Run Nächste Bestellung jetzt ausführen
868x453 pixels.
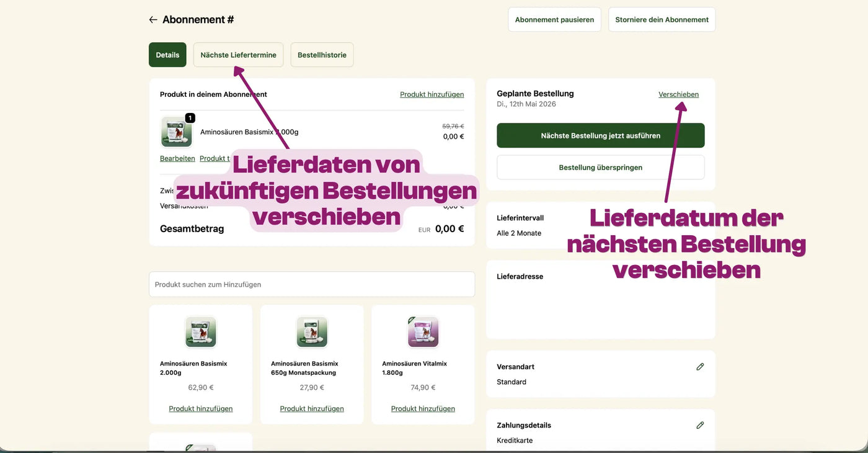pos(600,135)
